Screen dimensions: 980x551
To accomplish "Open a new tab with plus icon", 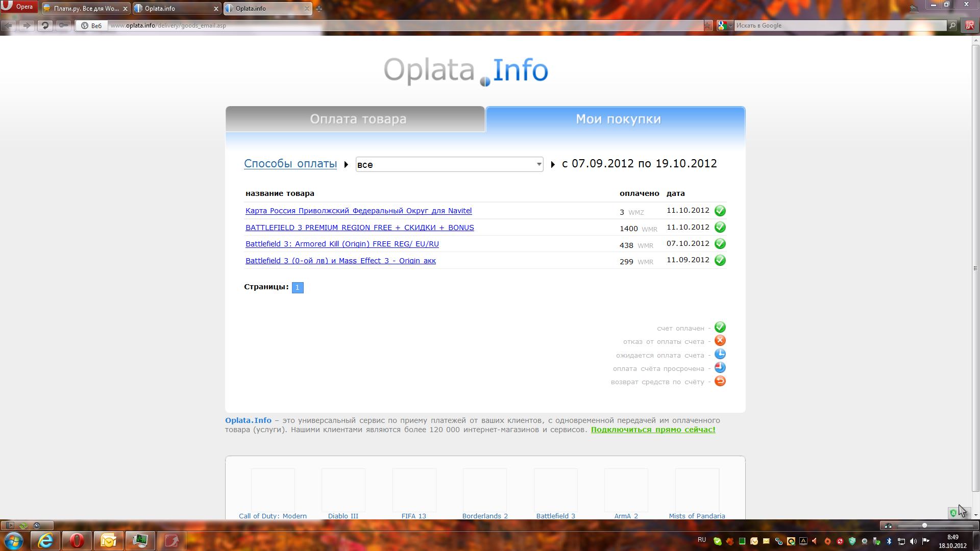I will click(319, 9).
